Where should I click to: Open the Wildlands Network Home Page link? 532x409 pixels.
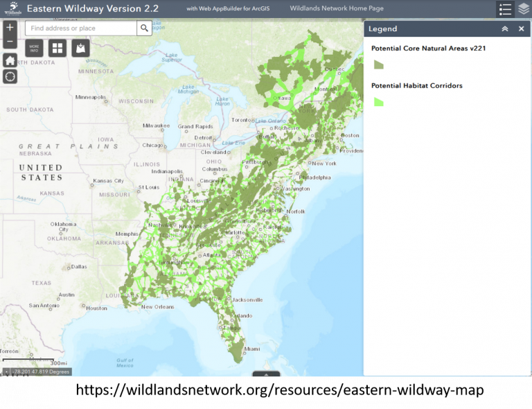click(x=337, y=8)
